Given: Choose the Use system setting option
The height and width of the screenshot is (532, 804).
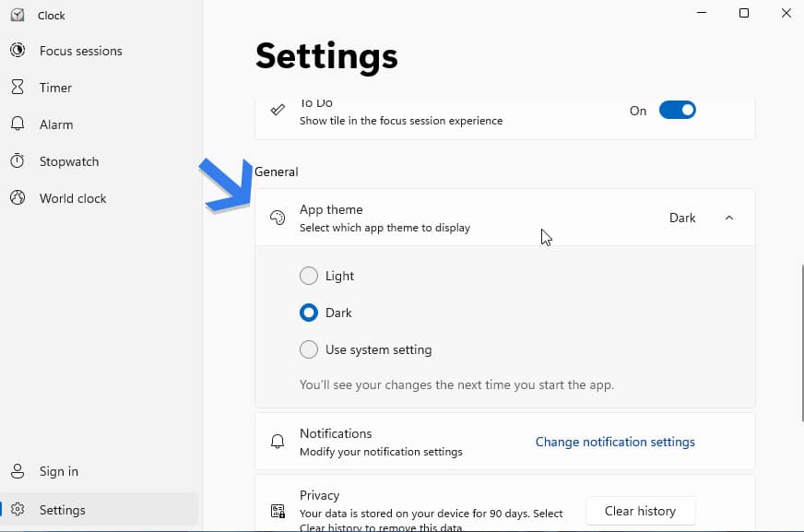Looking at the screenshot, I should (309, 349).
